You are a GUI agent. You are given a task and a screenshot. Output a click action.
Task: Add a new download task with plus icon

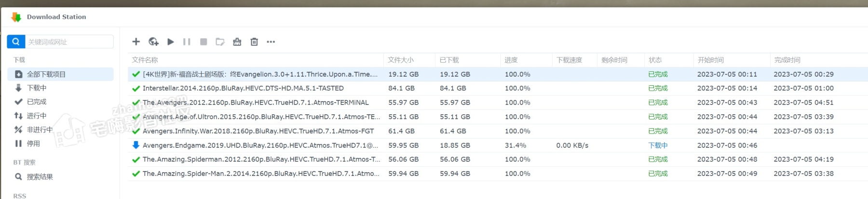(x=136, y=41)
